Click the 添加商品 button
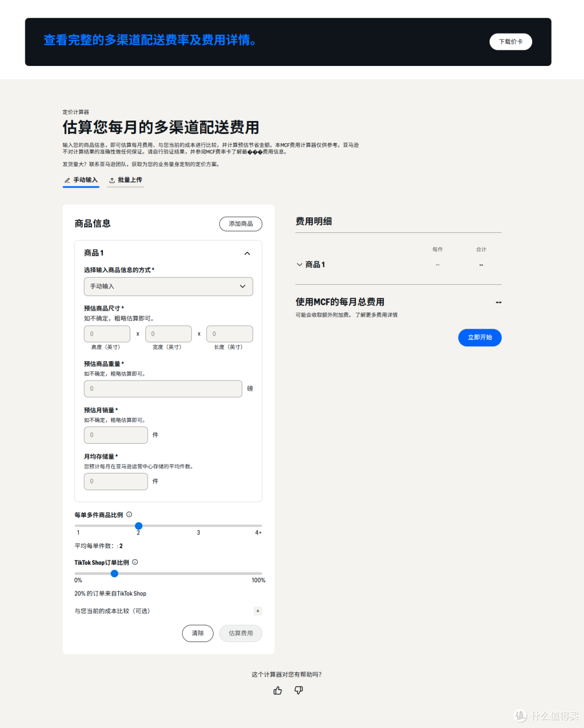The height and width of the screenshot is (728, 584). click(241, 224)
